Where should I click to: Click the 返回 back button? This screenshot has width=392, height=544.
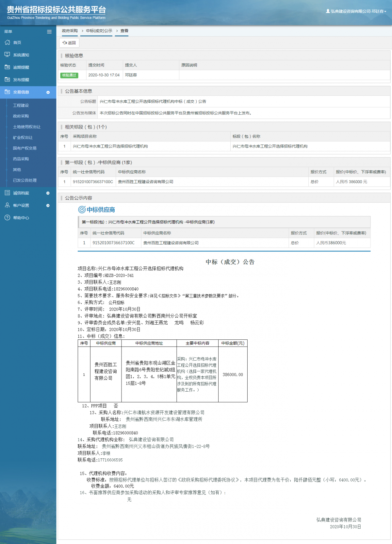69,43
